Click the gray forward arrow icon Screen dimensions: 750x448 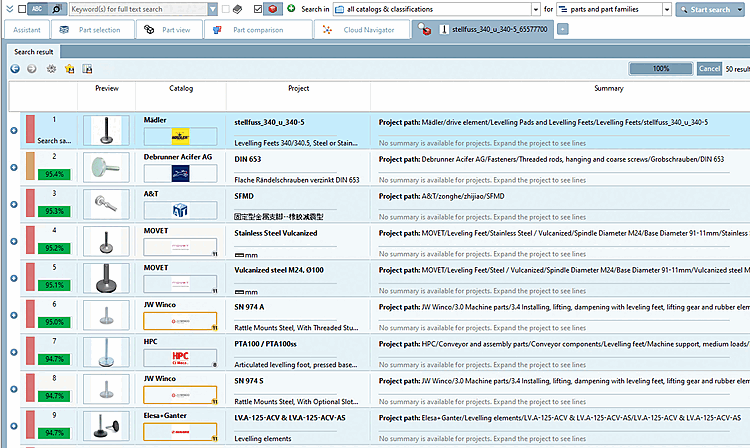pyautogui.click(x=32, y=69)
